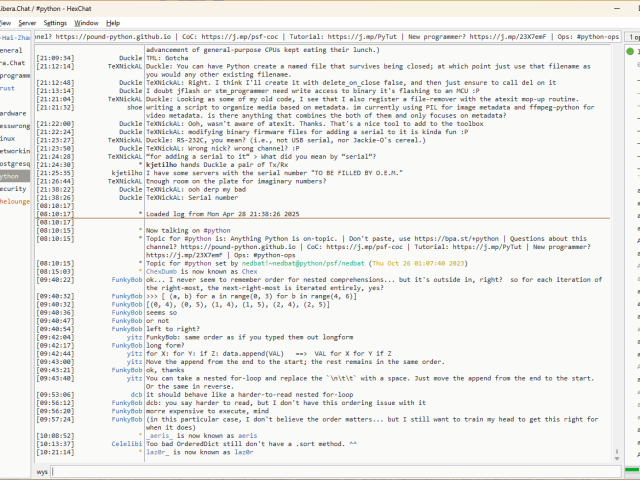Switch to the rust channel
The height and width of the screenshot is (480, 640).
click(x=8, y=88)
